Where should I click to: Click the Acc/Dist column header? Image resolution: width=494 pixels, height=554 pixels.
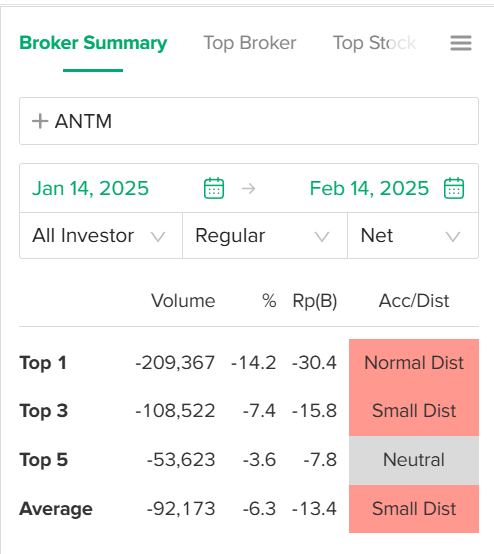(414, 301)
